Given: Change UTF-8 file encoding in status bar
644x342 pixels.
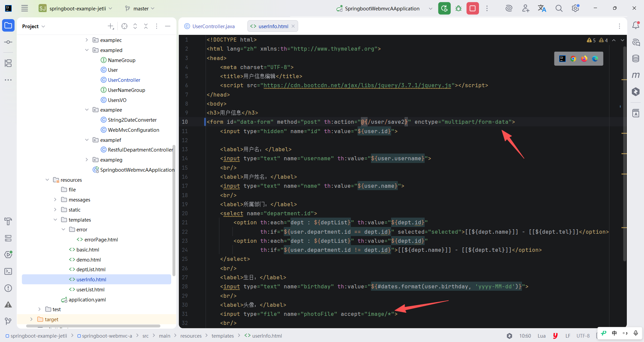Looking at the screenshot, I should [583, 336].
